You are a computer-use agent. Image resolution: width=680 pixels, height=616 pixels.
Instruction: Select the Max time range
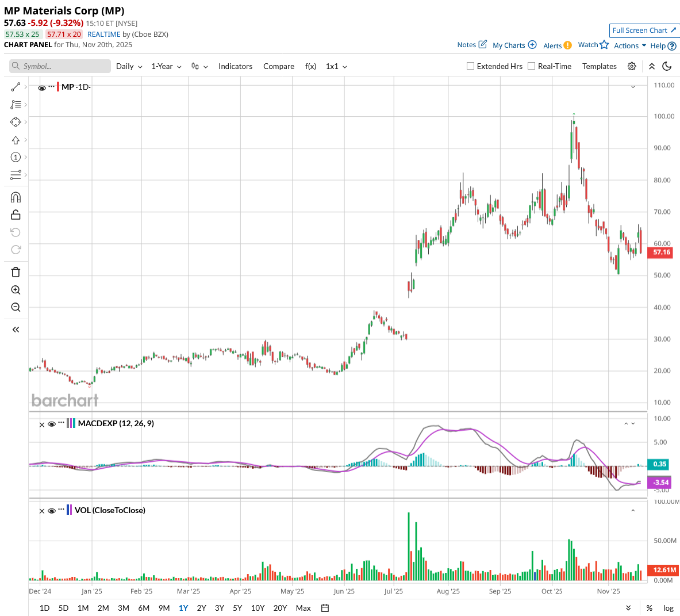point(303,608)
